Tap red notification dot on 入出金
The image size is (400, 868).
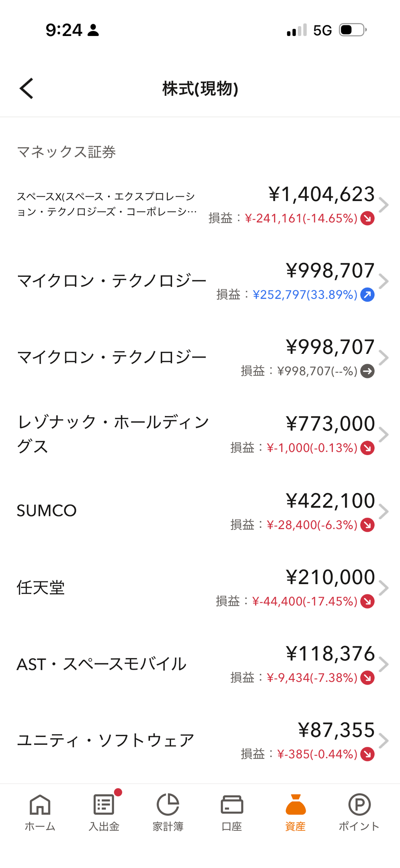tap(118, 793)
